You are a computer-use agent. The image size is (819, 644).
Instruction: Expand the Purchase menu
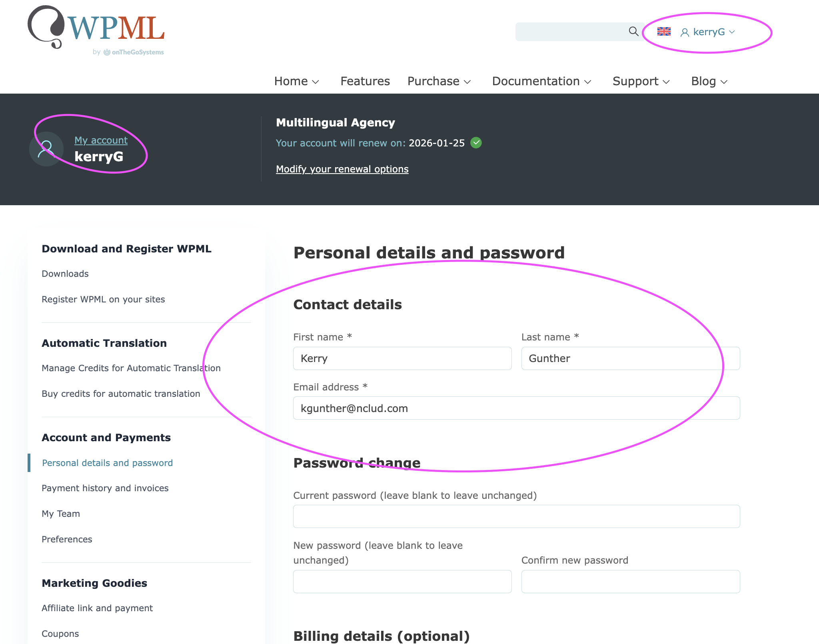coord(439,81)
